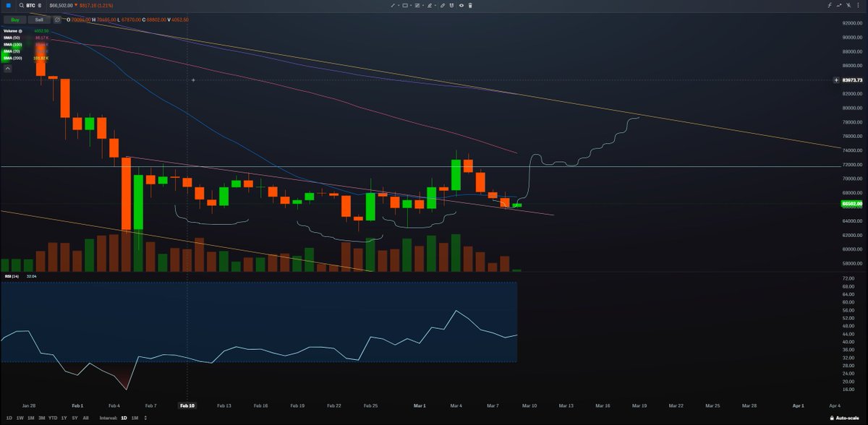The height and width of the screenshot is (425, 868).
Task: Open settings gear next to BTC symbol
Action: click(40, 6)
